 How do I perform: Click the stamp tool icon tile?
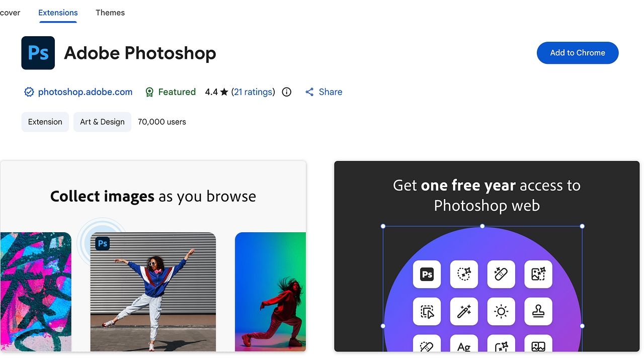[538, 311]
